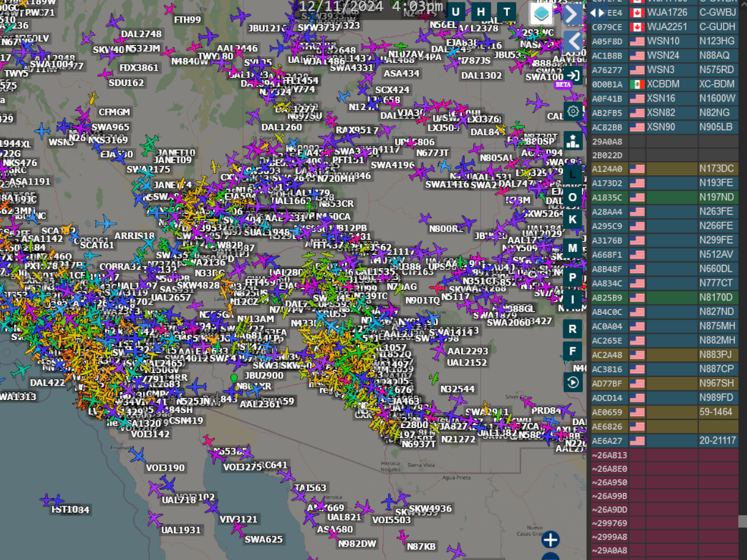Collapse sidebar with left chevron button
747x560 pixels.
pos(573,41)
